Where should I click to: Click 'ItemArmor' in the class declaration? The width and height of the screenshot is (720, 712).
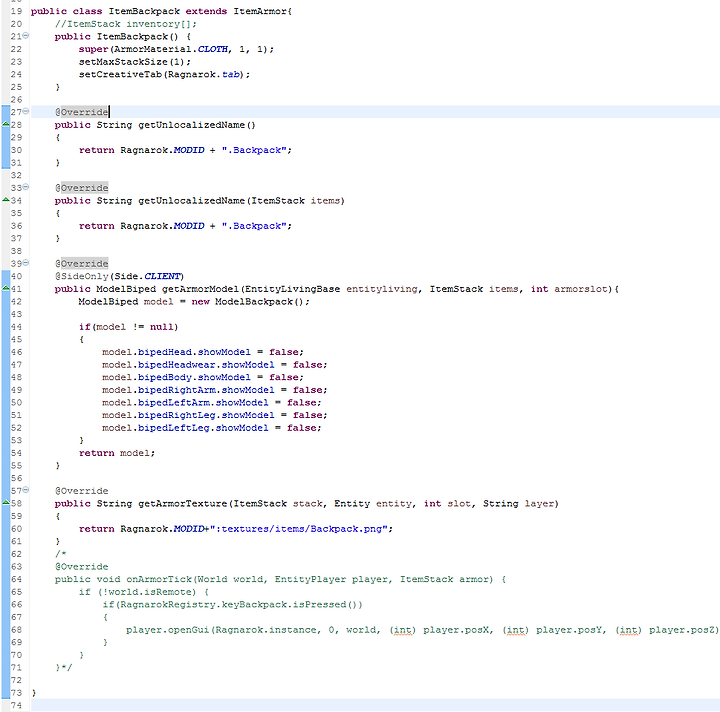tap(260, 11)
